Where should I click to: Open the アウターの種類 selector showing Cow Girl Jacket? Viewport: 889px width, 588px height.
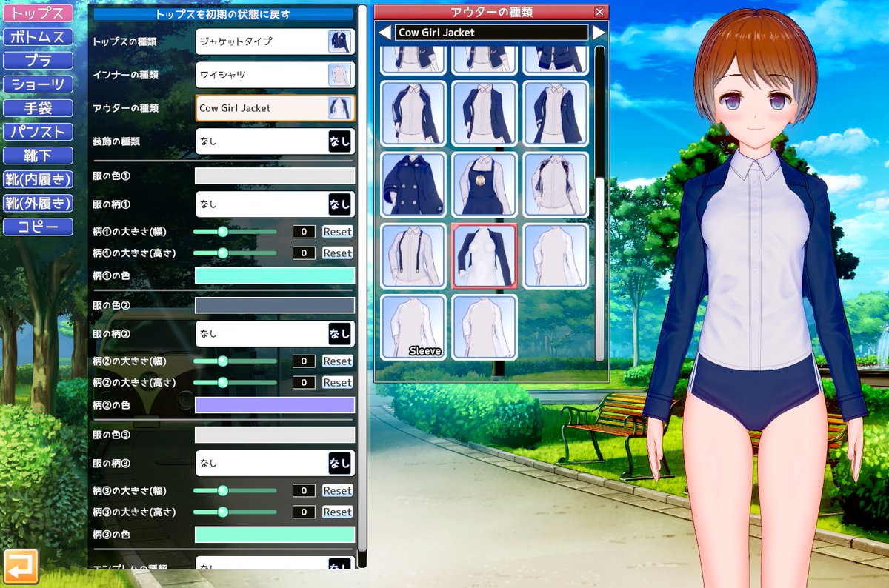point(275,108)
